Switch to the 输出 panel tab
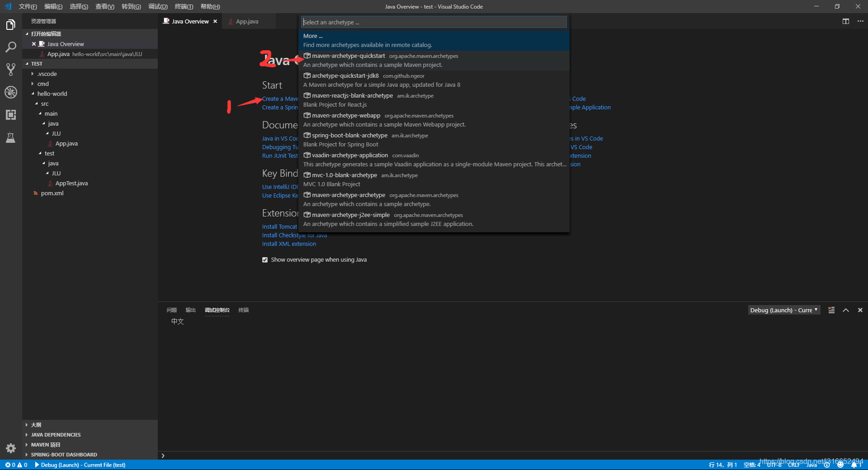The image size is (868, 470). (190, 310)
